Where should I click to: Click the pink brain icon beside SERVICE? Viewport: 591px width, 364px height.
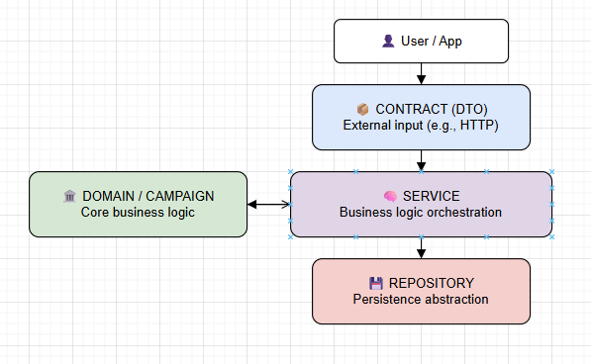(x=390, y=196)
